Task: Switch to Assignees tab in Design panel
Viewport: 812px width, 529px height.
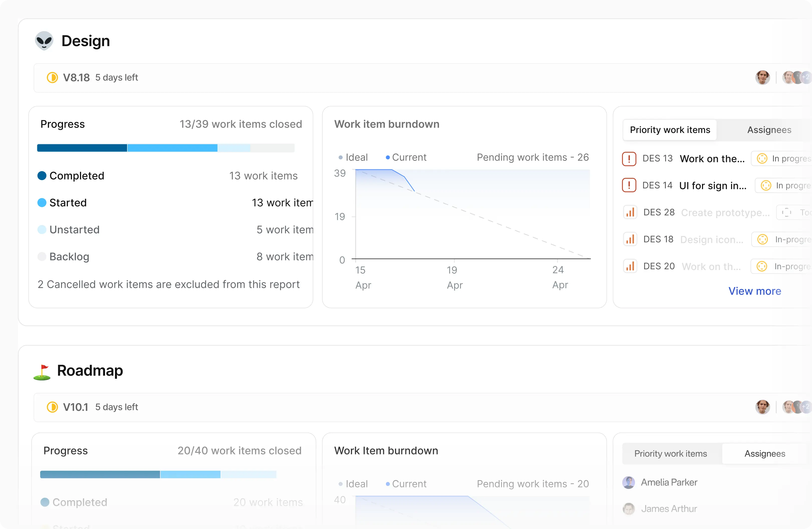Action: (x=769, y=130)
